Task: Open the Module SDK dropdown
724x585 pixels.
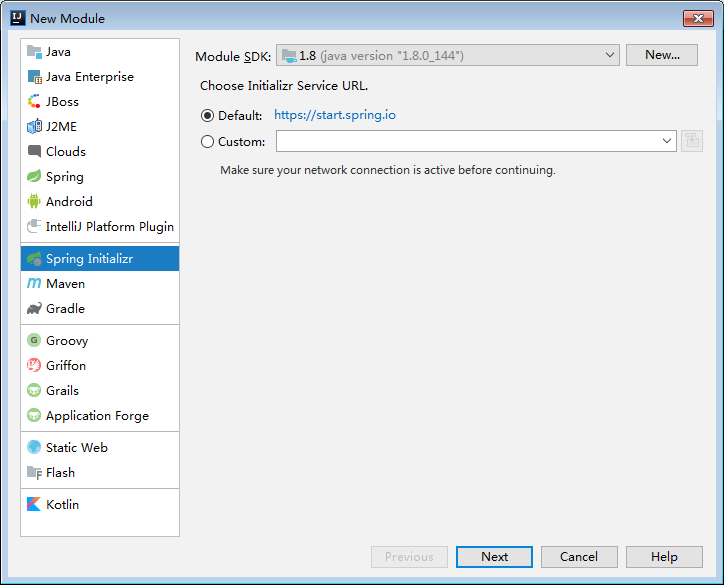Action: pyautogui.click(x=447, y=55)
